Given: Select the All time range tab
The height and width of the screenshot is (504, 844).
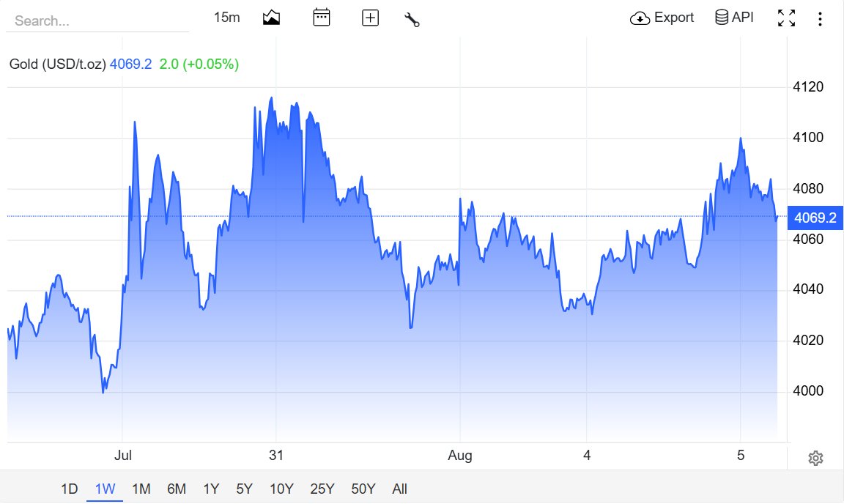Looking at the screenshot, I should [399, 489].
